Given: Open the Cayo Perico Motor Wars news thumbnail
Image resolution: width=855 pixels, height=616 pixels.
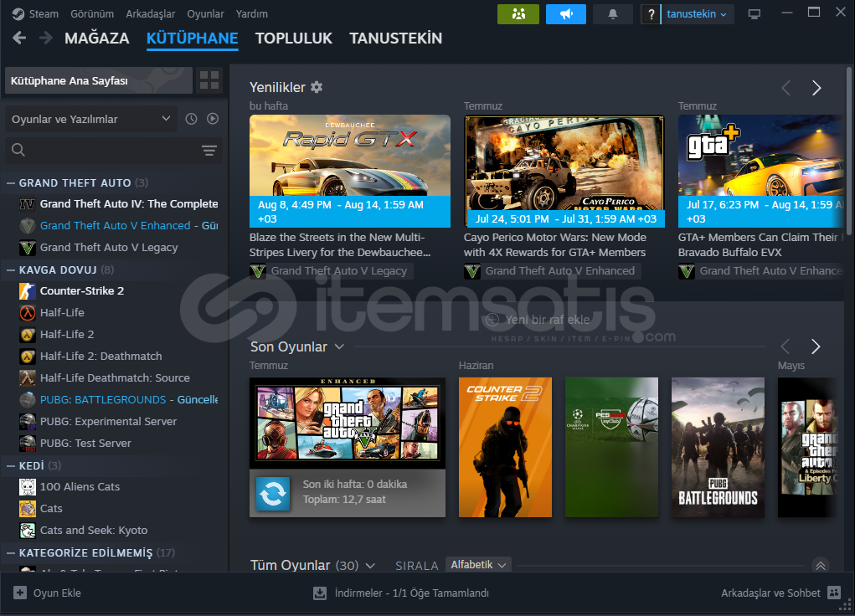Looking at the screenshot, I should 564,171.
